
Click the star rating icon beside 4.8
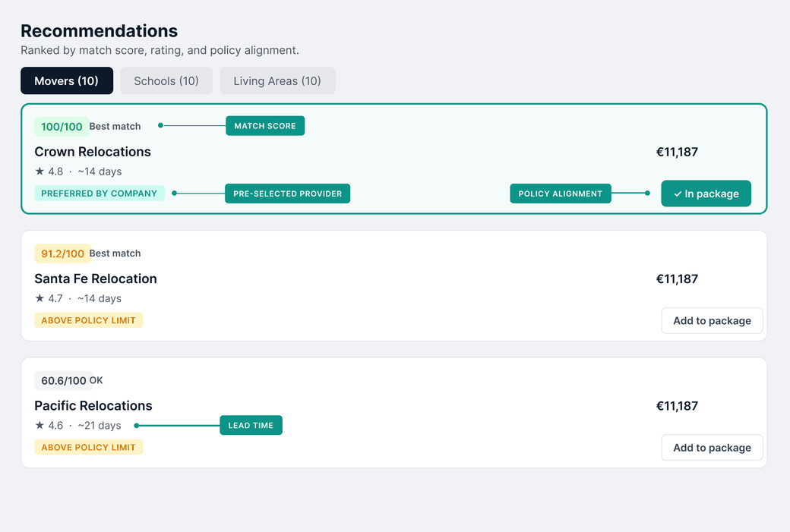coord(39,171)
